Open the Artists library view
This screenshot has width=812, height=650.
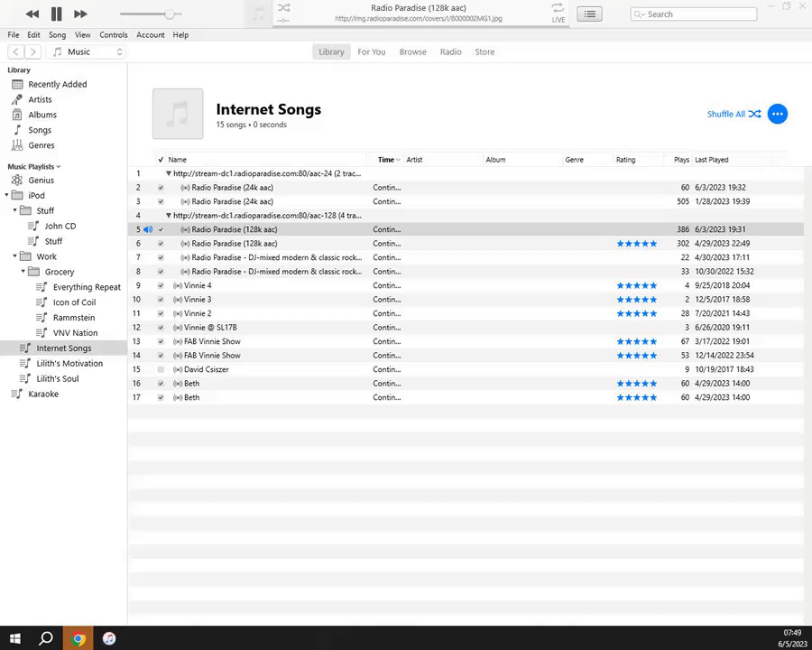[40, 99]
